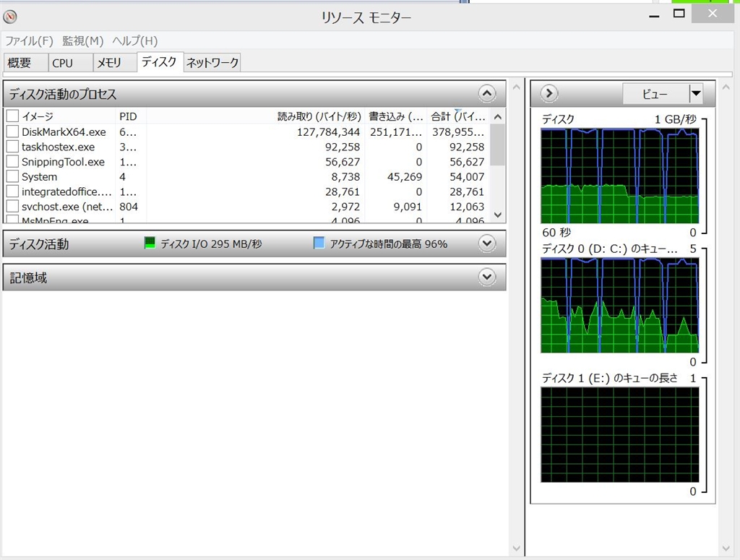740x560 pixels.
Task: Click the total value 54,007
Action: click(x=467, y=177)
